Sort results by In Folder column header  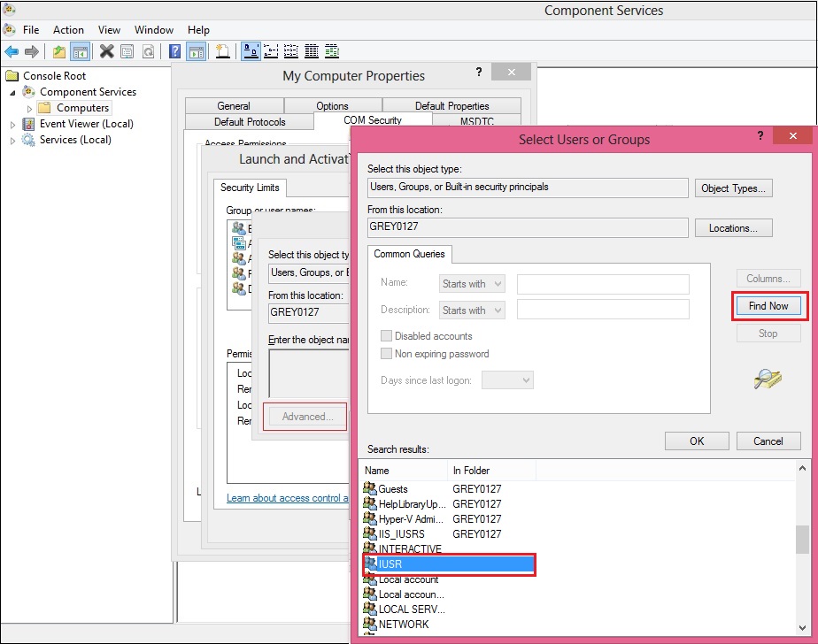(x=491, y=471)
